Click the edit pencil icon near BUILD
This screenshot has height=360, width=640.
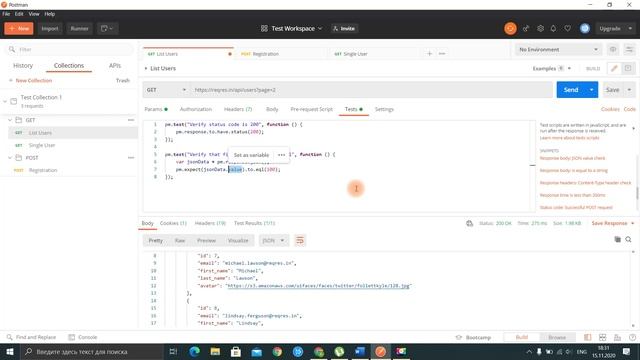[614, 69]
